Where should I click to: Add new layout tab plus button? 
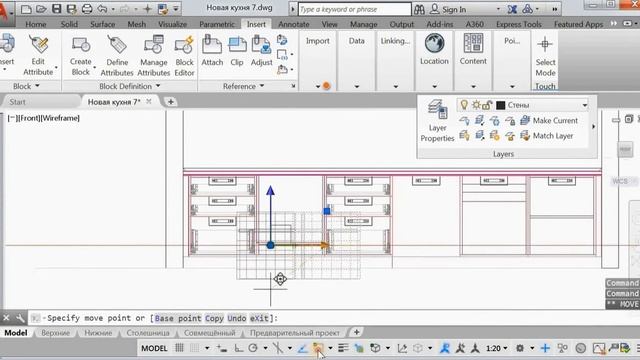coord(356,332)
